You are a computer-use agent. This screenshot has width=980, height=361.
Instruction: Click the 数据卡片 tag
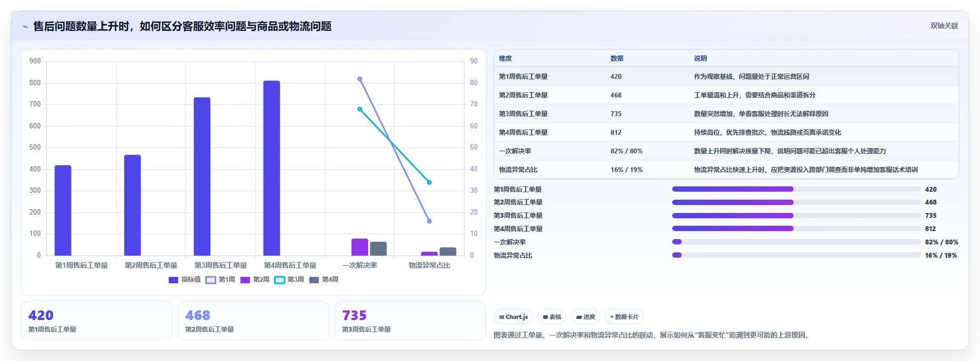(x=624, y=317)
